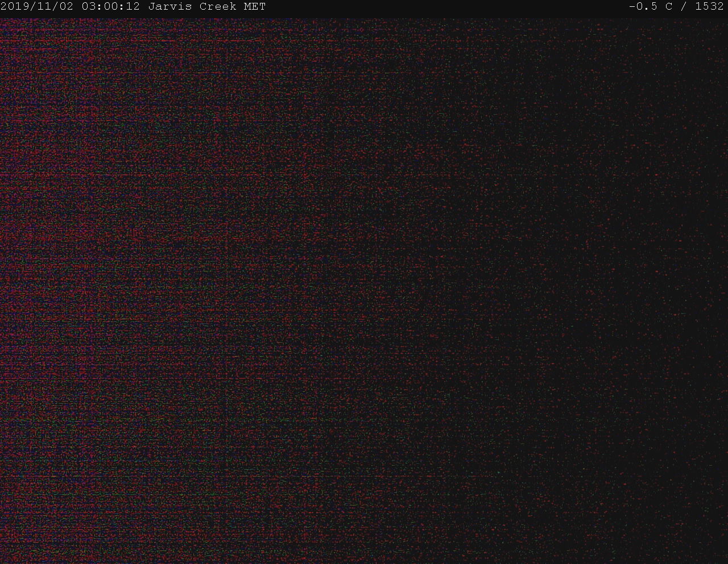Click the center of the dark camera image
The height and width of the screenshot is (564, 728).
[364, 290]
